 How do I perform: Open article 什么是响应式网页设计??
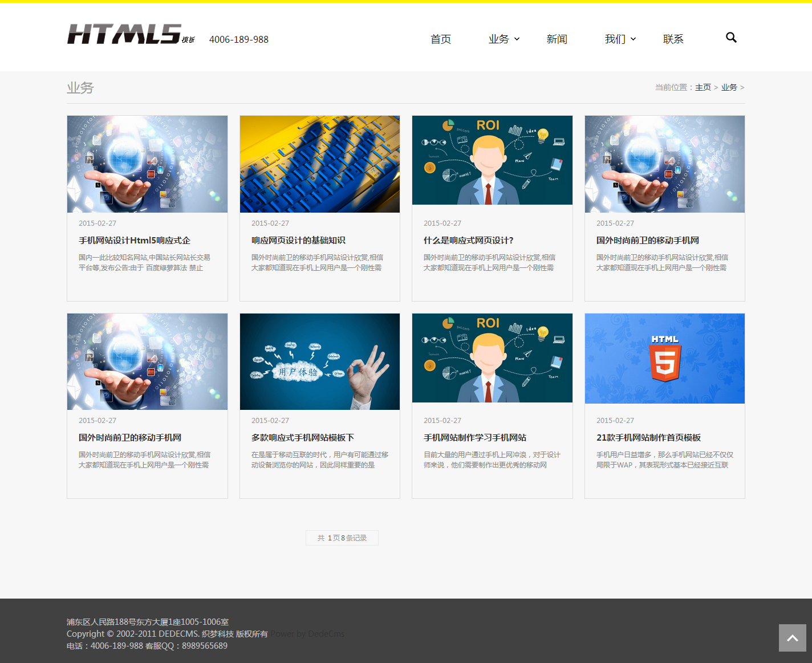pyautogui.click(x=468, y=241)
